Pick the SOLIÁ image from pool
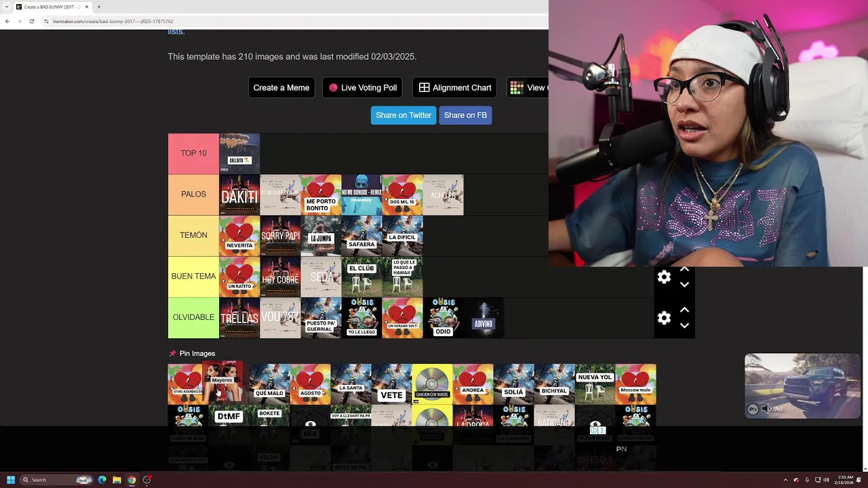This screenshot has width=868, height=488. (513, 384)
